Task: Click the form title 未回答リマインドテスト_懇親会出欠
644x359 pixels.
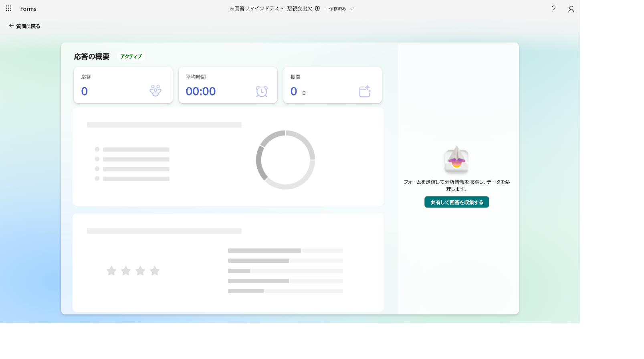Action: pyautogui.click(x=271, y=8)
